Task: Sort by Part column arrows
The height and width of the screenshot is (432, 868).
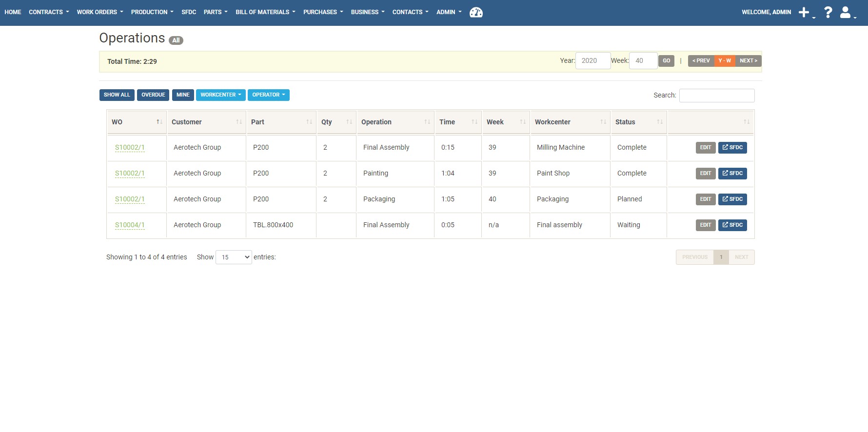Action: pyautogui.click(x=309, y=122)
